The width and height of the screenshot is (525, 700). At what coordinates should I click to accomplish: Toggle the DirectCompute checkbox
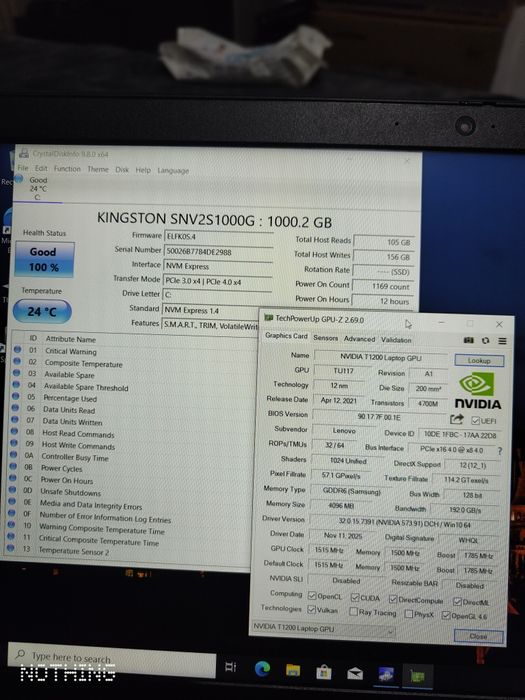pos(393,599)
